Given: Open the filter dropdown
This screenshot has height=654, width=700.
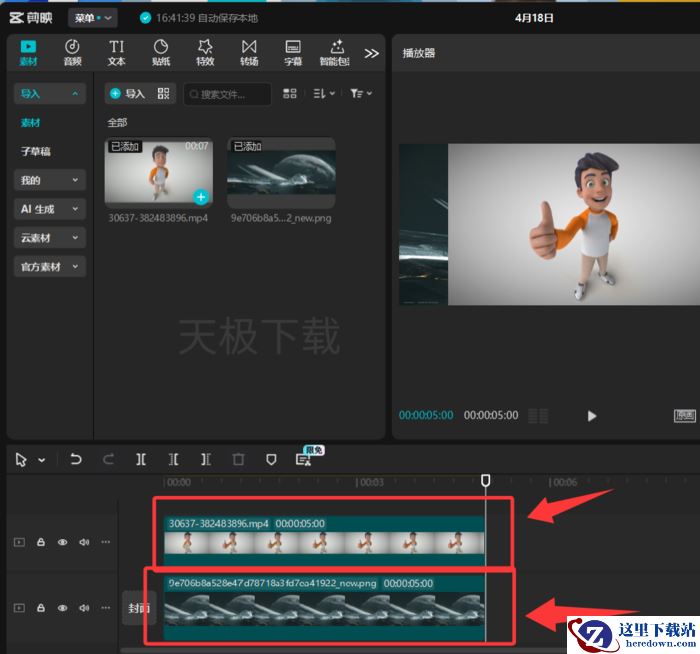Looking at the screenshot, I should [361, 93].
